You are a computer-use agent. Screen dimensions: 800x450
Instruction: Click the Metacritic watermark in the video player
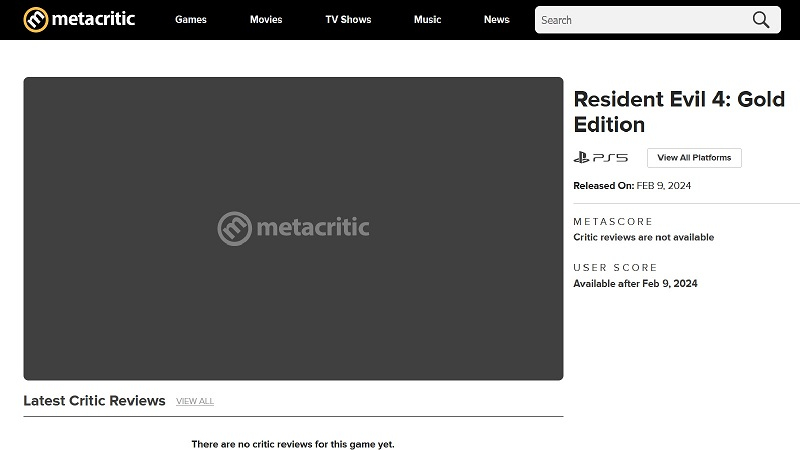[293, 228]
